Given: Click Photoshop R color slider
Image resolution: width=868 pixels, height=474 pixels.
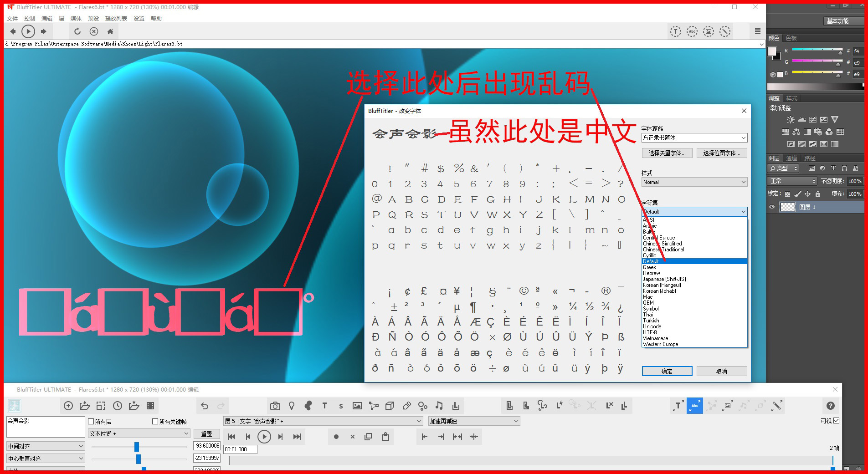Looking at the screenshot, I should (817, 50).
